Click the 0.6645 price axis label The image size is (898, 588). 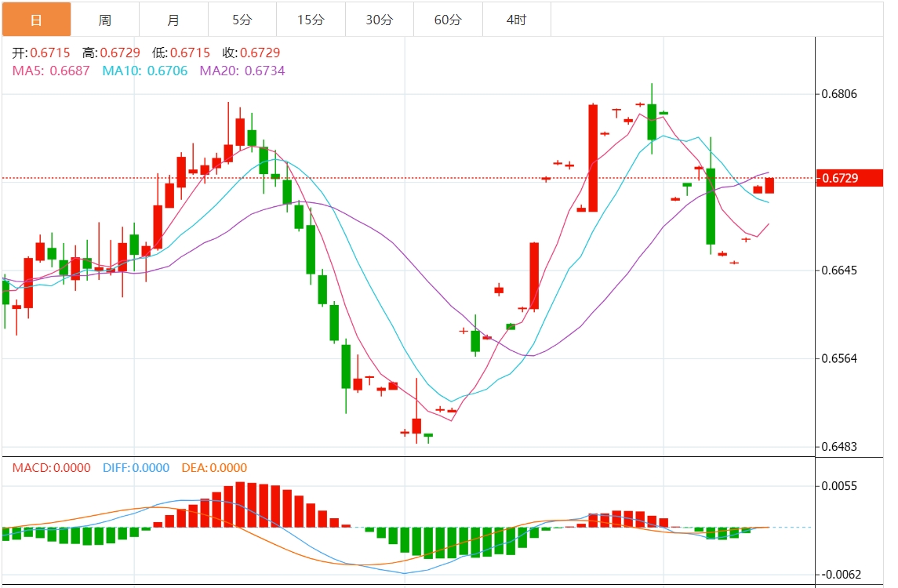[839, 270]
